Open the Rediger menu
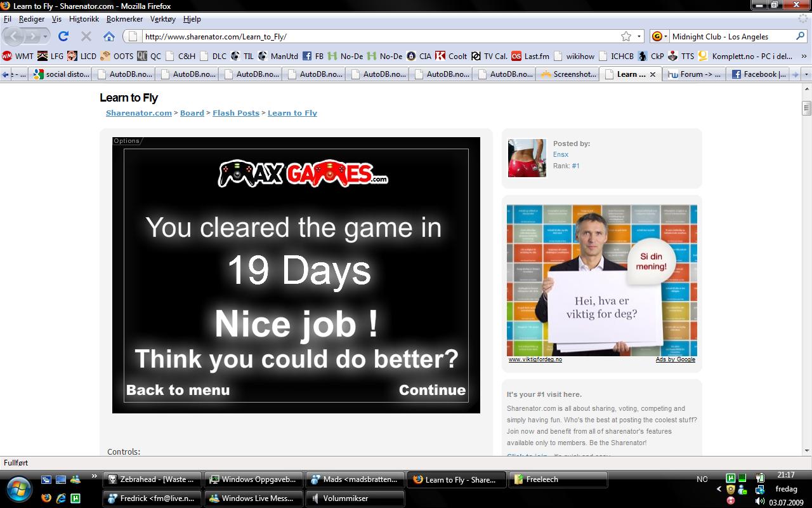Viewport: 812px width, 508px height. (x=32, y=19)
